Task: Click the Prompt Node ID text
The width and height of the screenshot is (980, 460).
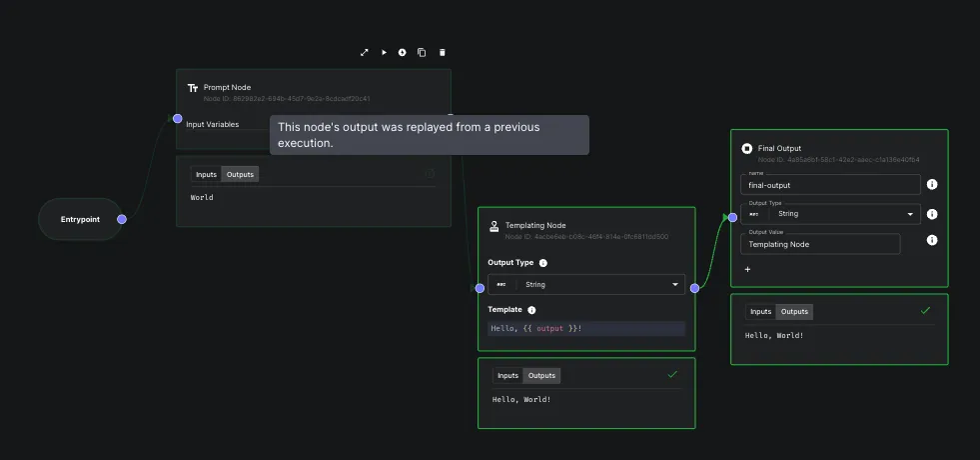Action: click(x=287, y=99)
